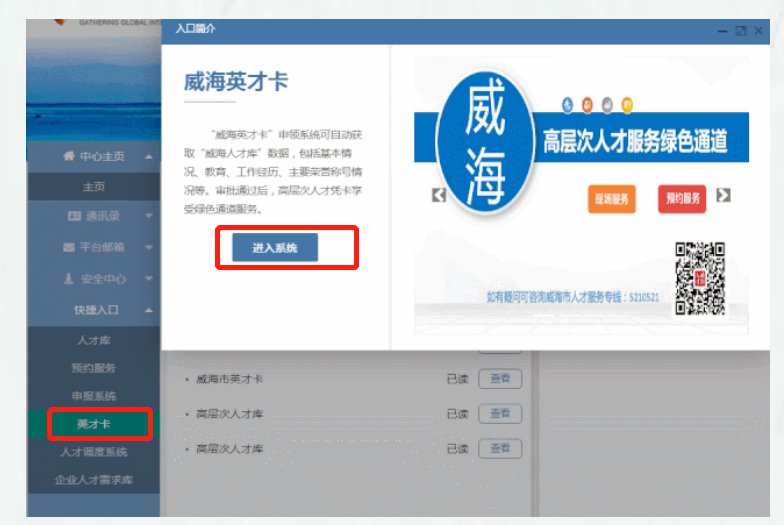Advance banner with right arrow icon
Screen dimensions: 784x525
[723, 195]
